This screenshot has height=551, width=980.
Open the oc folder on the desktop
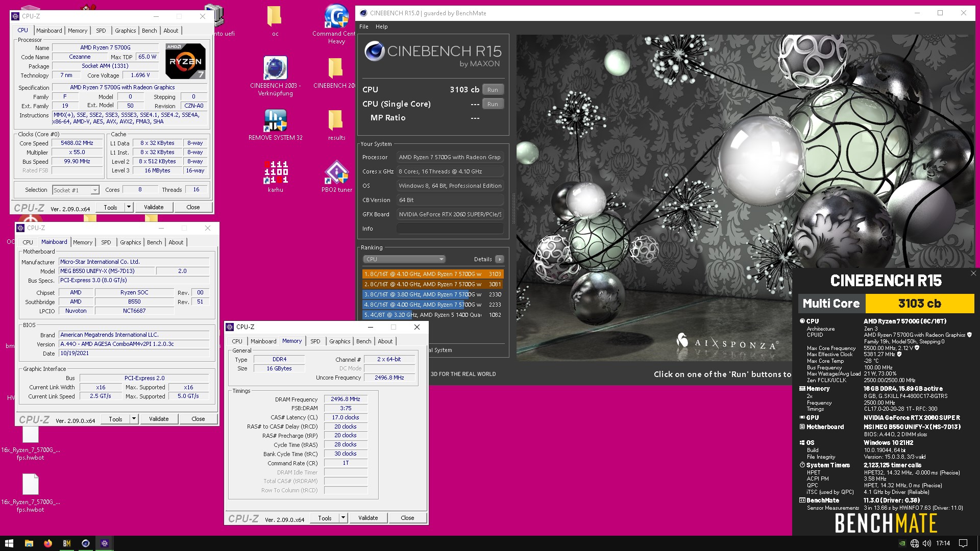click(x=275, y=21)
